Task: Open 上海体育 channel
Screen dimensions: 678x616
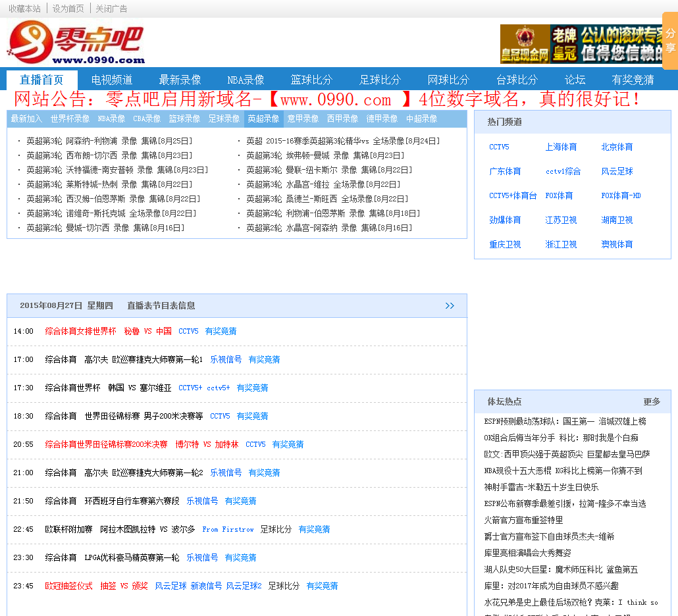Action: [x=561, y=147]
